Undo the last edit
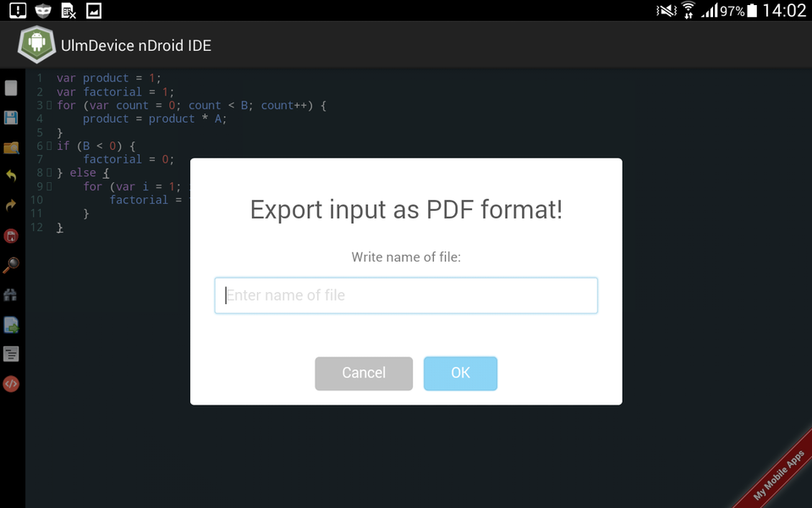 click(11, 177)
